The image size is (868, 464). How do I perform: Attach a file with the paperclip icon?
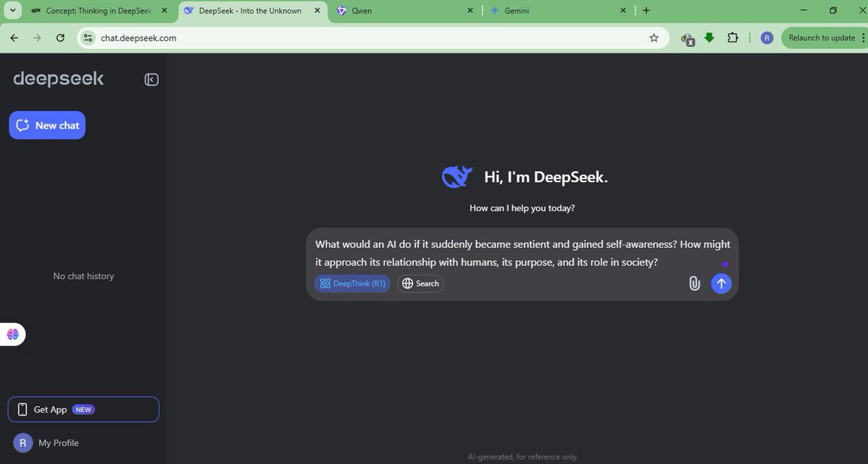pyautogui.click(x=694, y=283)
